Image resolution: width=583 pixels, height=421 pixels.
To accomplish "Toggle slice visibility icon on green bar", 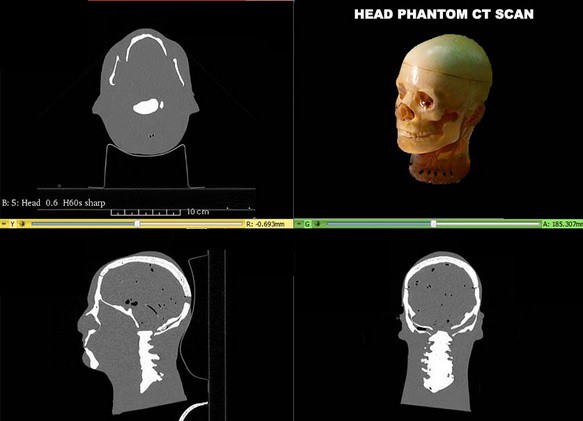I will coord(317,224).
